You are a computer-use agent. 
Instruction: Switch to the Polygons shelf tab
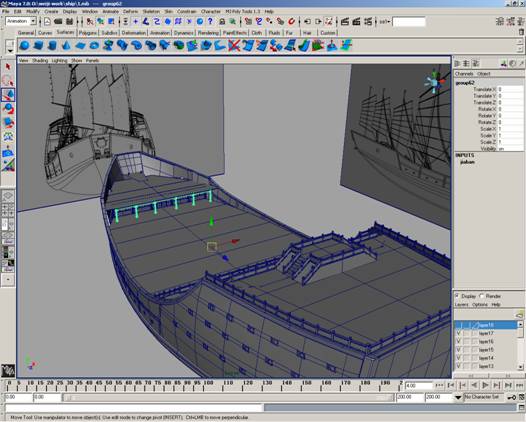88,33
